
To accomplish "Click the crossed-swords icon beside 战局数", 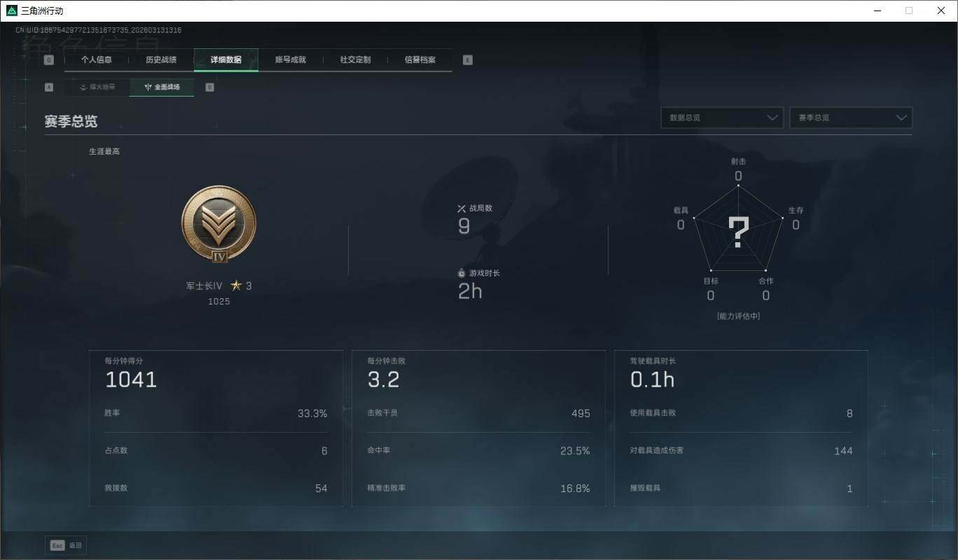I will point(461,209).
